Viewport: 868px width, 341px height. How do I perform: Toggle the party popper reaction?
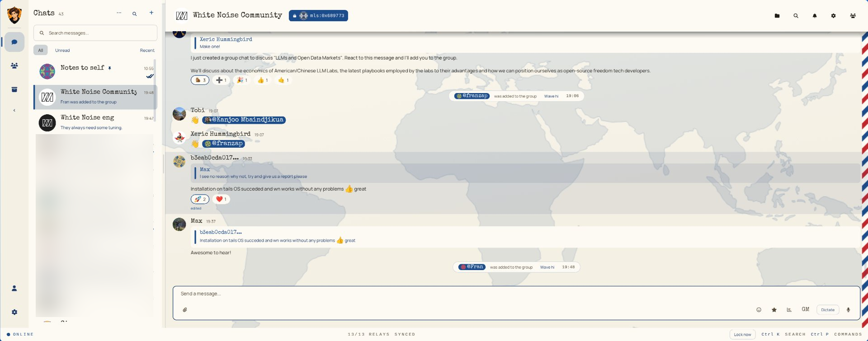click(242, 80)
